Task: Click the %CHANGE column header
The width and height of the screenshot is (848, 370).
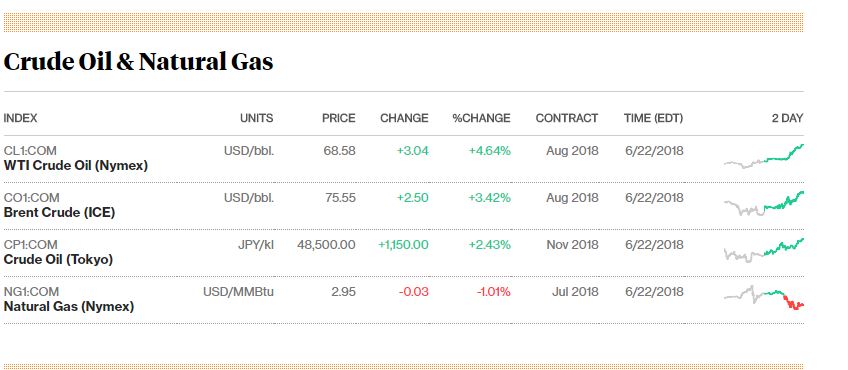Action: tap(481, 118)
